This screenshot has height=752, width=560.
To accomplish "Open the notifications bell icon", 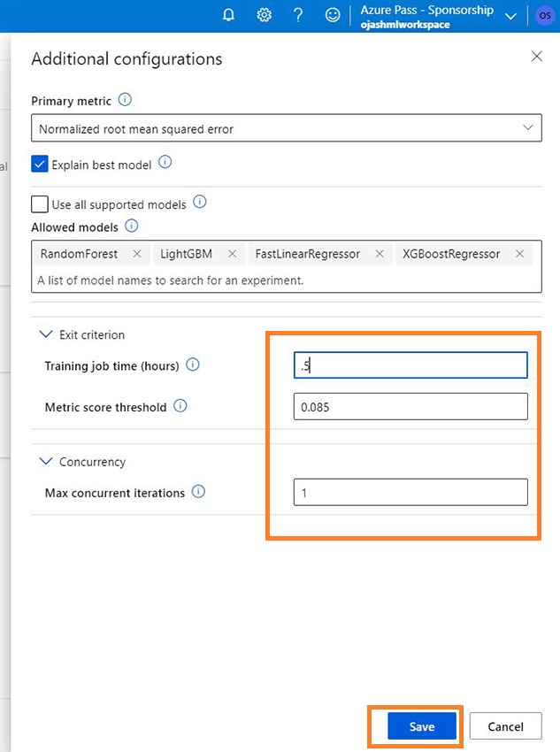I will [x=228, y=15].
